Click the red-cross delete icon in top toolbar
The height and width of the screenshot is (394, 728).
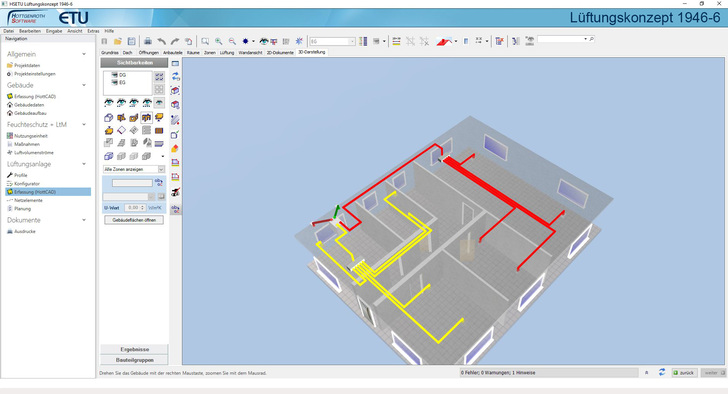pos(500,41)
